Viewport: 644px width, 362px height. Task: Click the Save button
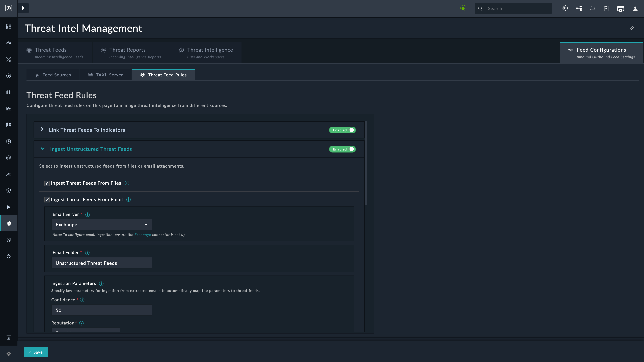click(x=36, y=352)
